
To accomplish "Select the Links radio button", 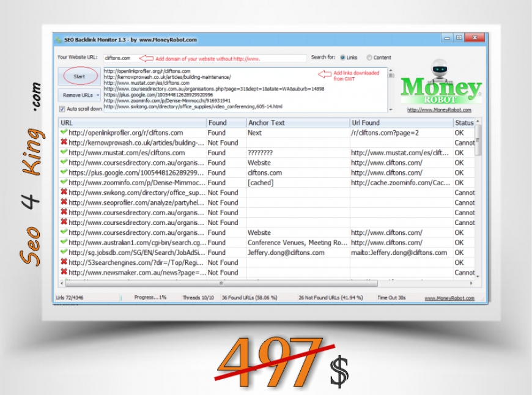I will click(342, 57).
